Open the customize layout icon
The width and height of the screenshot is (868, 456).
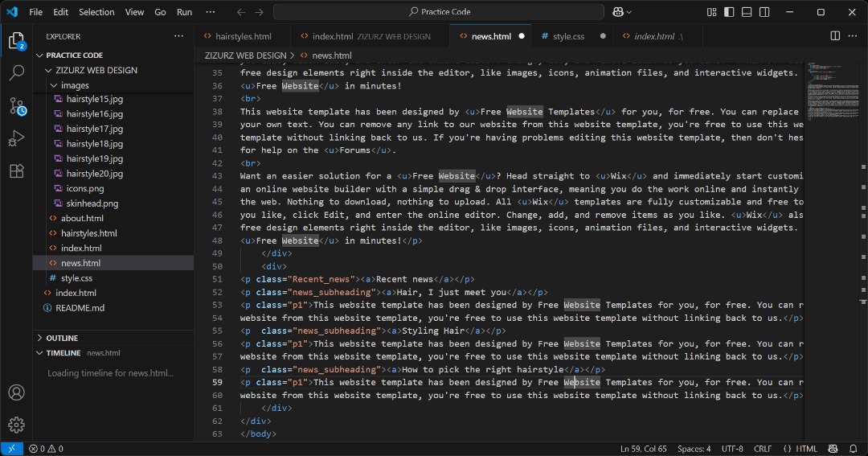pos(712,11)
